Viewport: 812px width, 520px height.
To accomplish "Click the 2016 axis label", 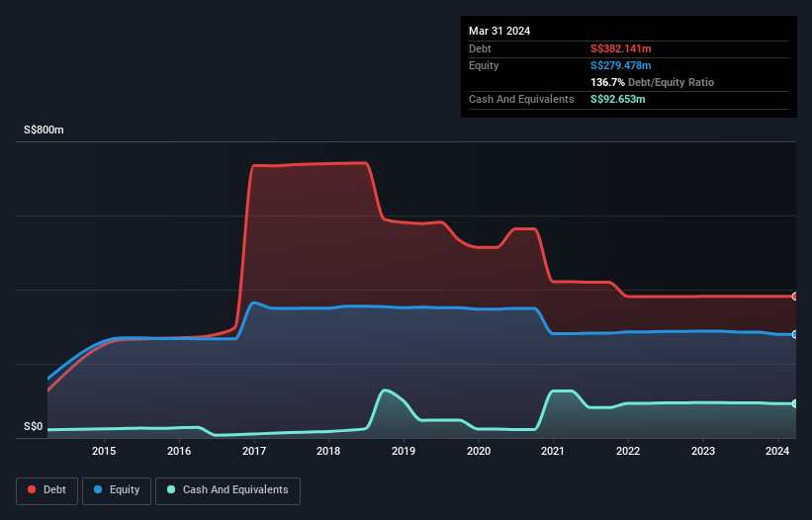I will pos(179,451).
